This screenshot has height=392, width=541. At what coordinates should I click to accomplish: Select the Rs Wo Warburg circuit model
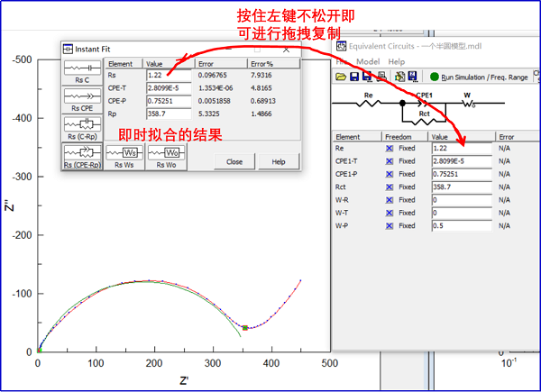(167, 156)
